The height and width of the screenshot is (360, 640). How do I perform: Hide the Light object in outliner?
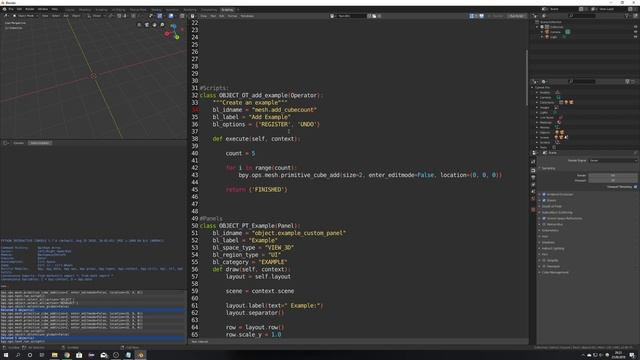click(x=635, y=37)
